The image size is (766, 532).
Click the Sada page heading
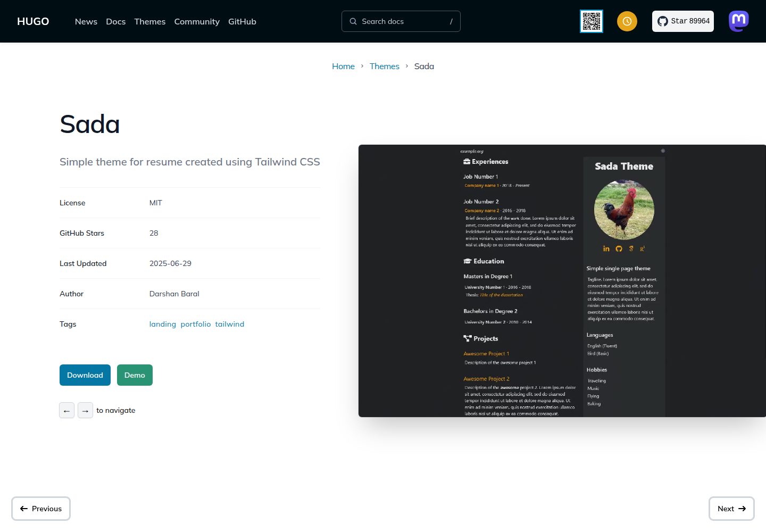point(90,124)
